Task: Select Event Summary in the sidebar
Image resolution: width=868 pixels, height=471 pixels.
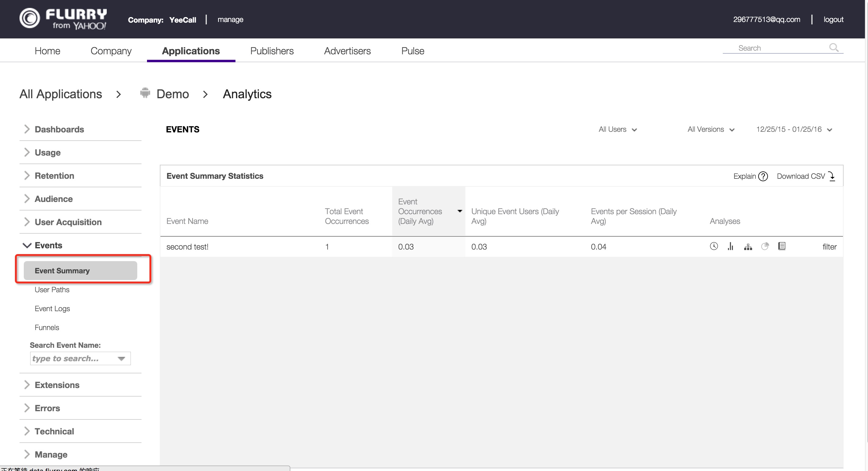Action: (x=80, y=271)
